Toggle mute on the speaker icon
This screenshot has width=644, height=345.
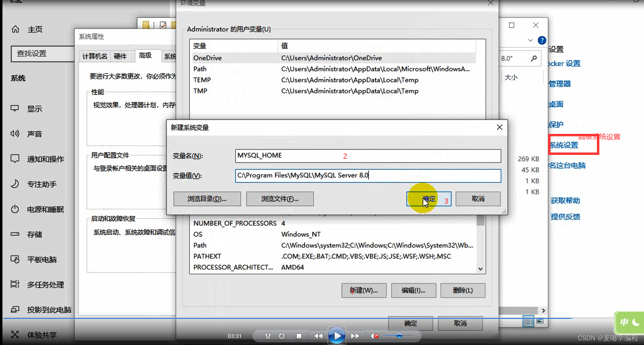pos(374,336)
